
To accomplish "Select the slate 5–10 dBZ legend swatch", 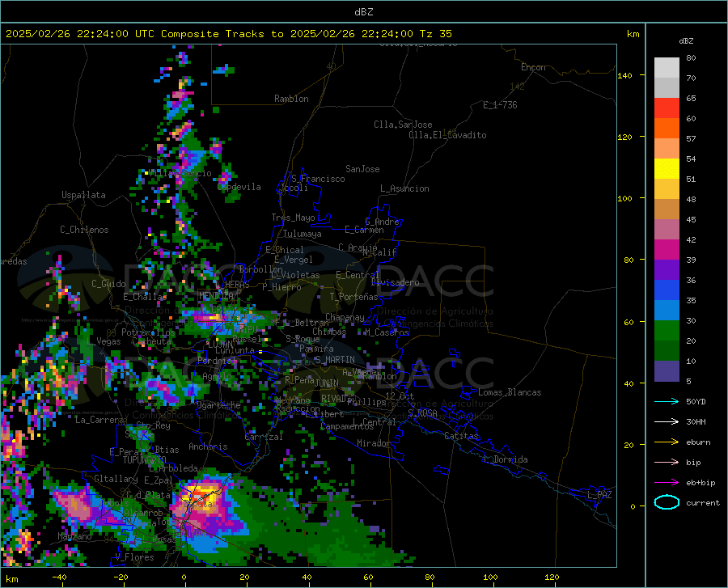I will click(667, 371).
